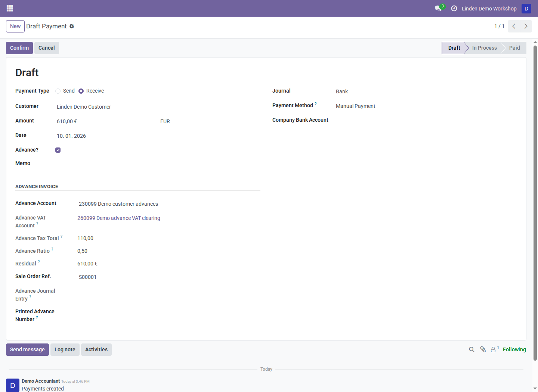Image resolution: width=538 pixels, height=392 pixels.
Task: Show Advance Tax Total help tooltip
Action: (x=62, y=237)
